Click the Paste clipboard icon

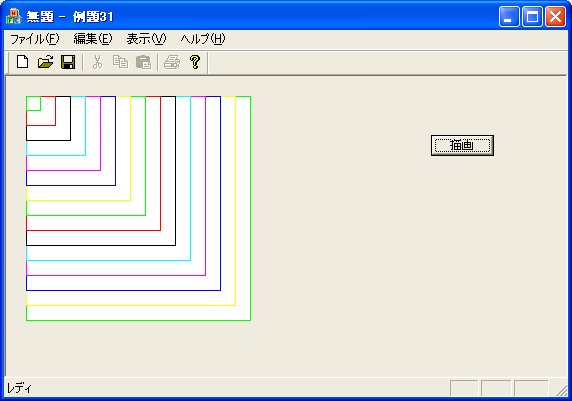[x=143, y=62]
